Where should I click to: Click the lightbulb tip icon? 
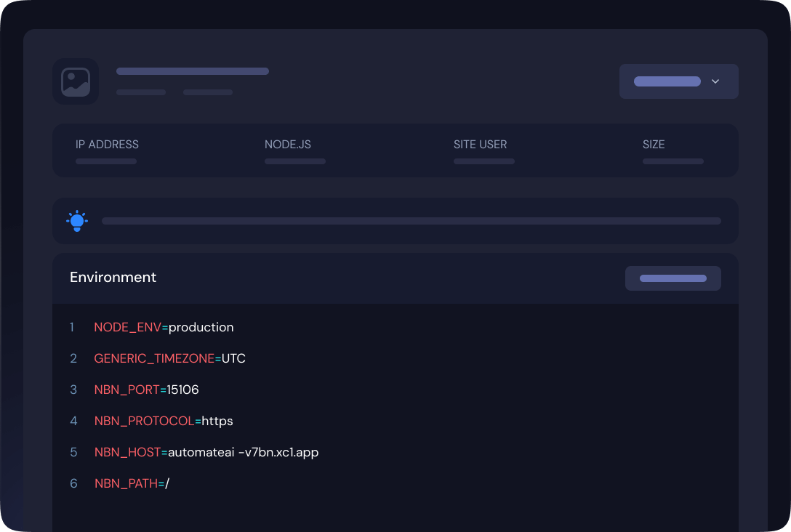pos(77,221)
